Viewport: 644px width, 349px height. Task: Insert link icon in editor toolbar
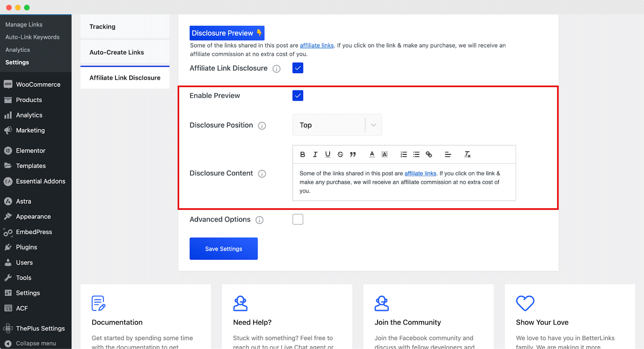pos(429,154)
